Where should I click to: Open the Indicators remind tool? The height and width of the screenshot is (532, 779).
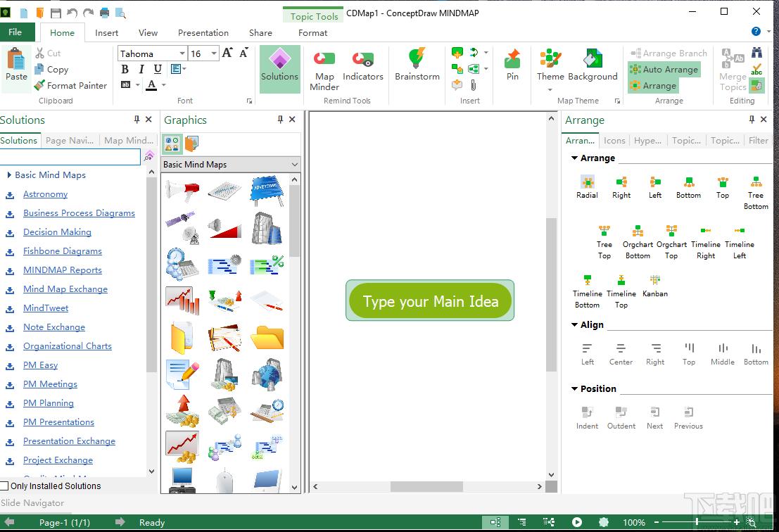(x=362, y=65)
